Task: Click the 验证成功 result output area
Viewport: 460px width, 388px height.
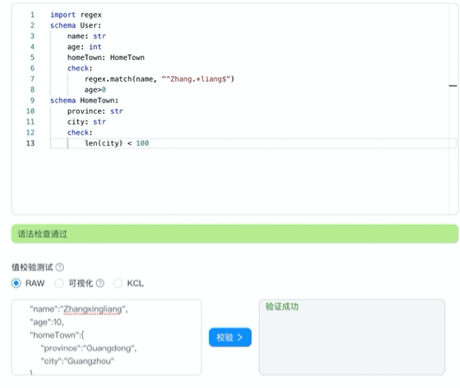Action: click(352, 337)
